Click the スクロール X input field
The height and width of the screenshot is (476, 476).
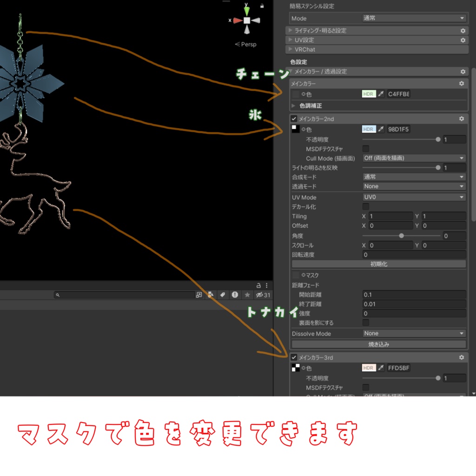[390, 245]
